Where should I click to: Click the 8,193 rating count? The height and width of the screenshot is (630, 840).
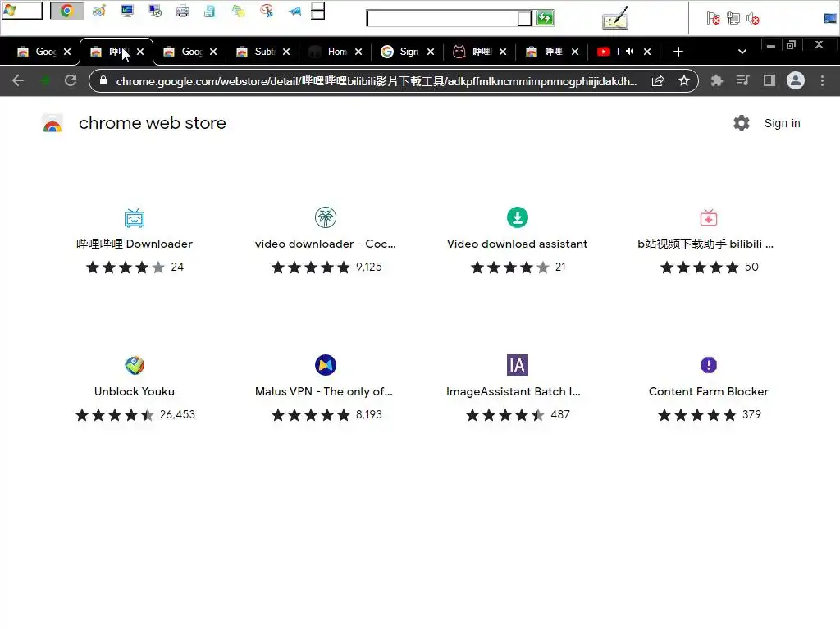click(x=369, y=414)
